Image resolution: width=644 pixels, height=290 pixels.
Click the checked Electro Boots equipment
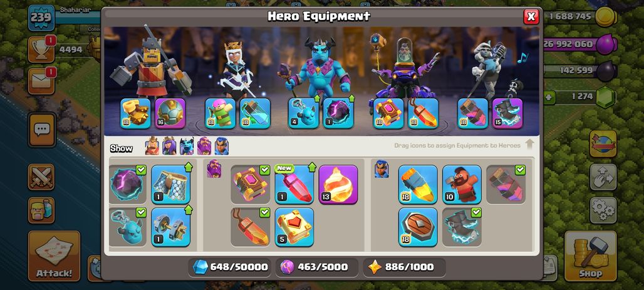click(x=462, y=227)
